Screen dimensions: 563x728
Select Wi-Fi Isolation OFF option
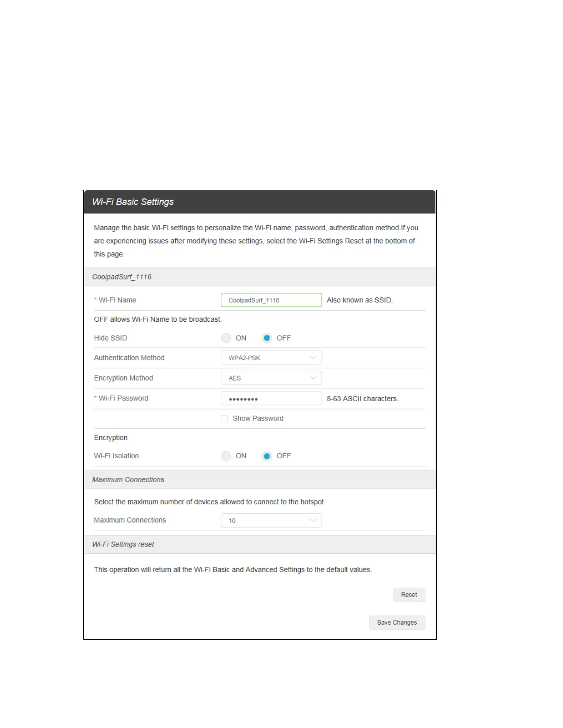[267, 456]
